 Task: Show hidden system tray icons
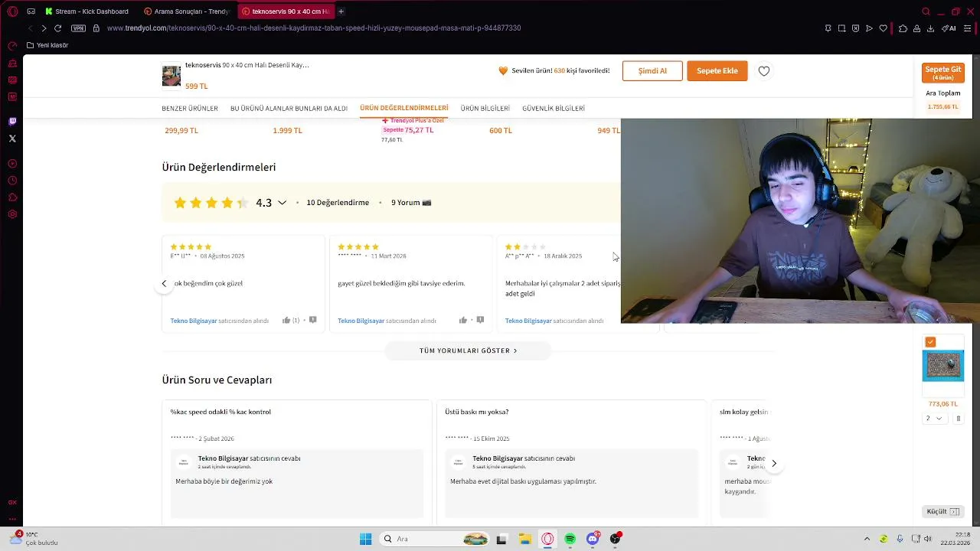(x=867, y=539)
